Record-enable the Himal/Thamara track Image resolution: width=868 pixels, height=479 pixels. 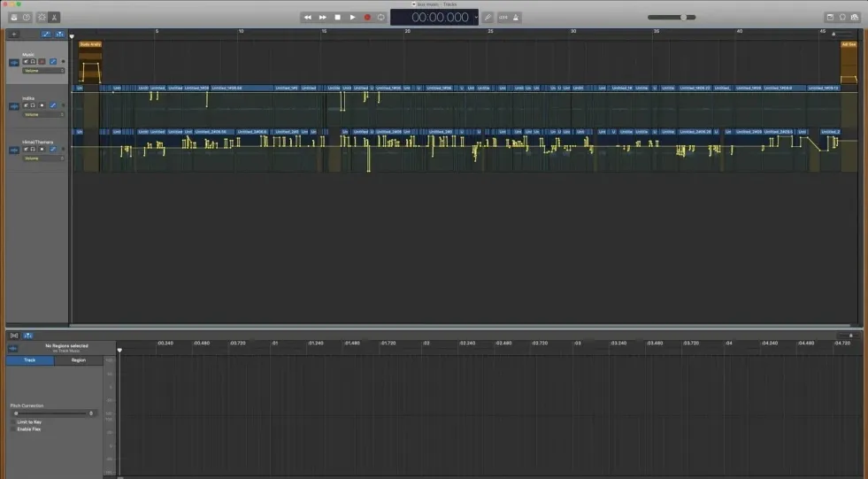[x=42, y=149]
